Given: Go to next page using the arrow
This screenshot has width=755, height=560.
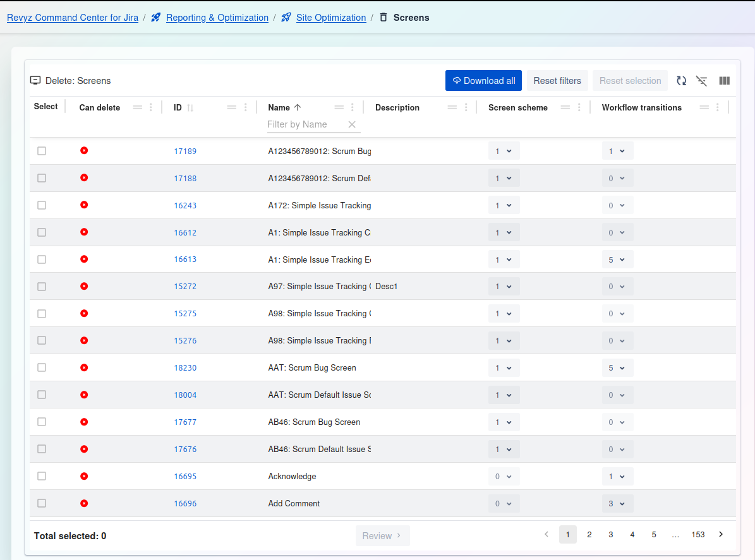Looking at the screenshot, I should coord(721,535).
